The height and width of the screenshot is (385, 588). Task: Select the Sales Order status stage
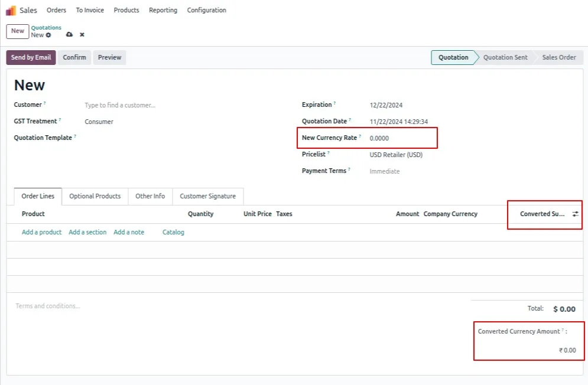coord(559,57)
